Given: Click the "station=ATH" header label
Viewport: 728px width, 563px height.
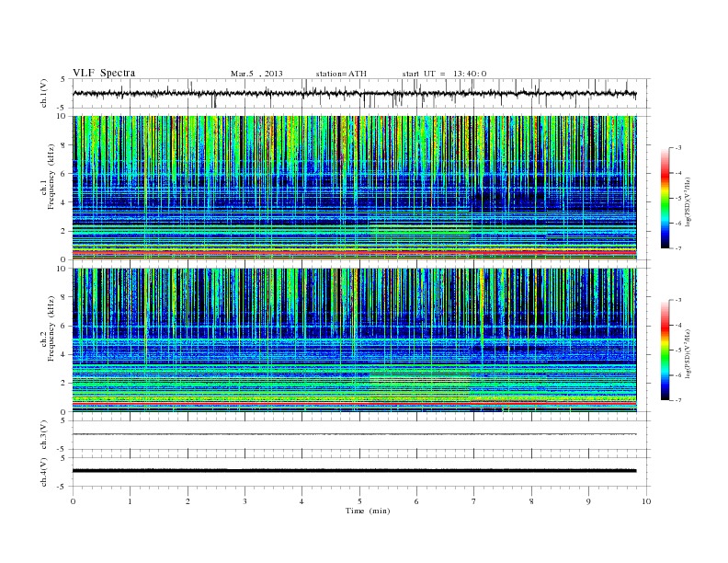Looking at the screenshot, I should point(341,74).
